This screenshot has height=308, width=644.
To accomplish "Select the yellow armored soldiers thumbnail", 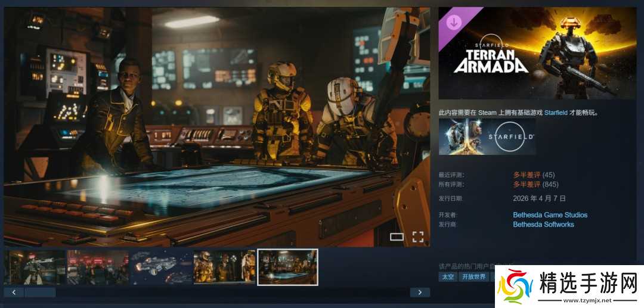I will [x=224, y=267].
